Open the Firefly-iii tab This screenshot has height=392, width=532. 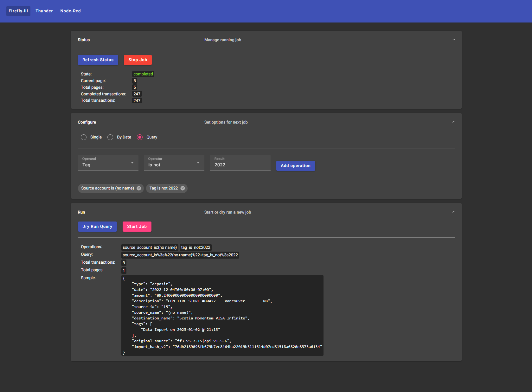[18, 11]
